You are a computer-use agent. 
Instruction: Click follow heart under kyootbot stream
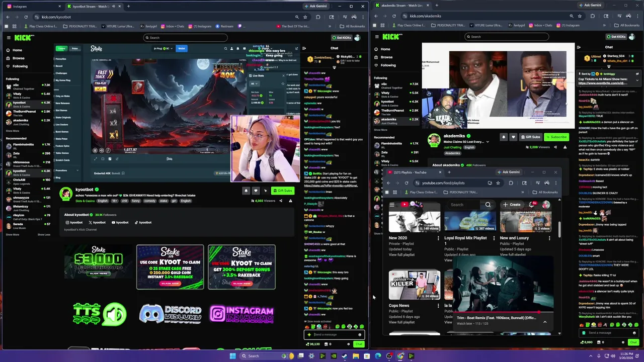[256, 191]
